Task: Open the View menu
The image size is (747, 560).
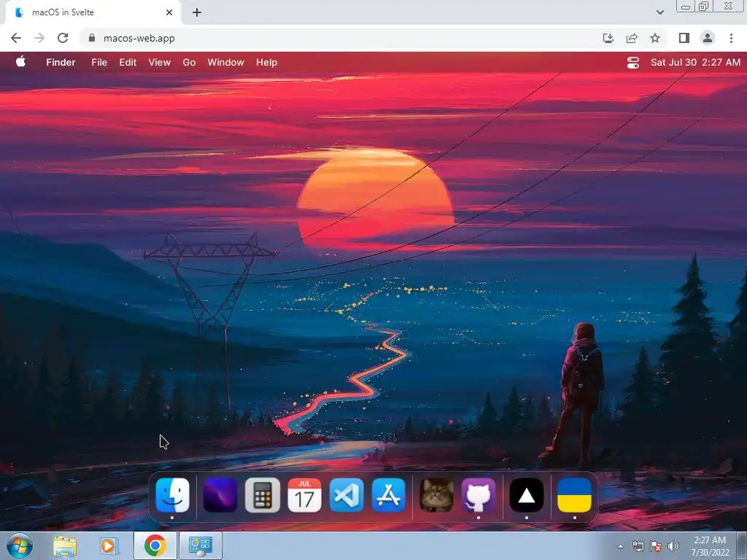Action: (159, 63)
